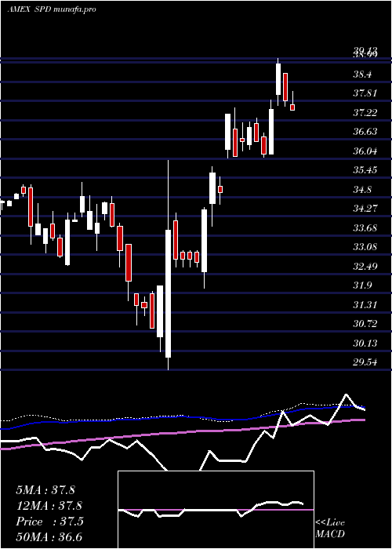The image size is (392, 549).
Task: Click the 36.04 price axis label
Action: pyautogui.click(x=365, y=151)
